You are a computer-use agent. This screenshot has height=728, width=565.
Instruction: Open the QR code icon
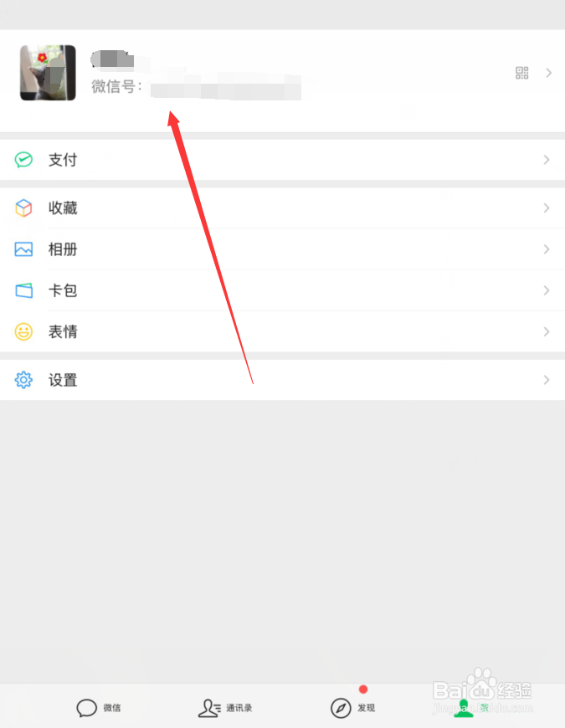[x=521, y=73]
